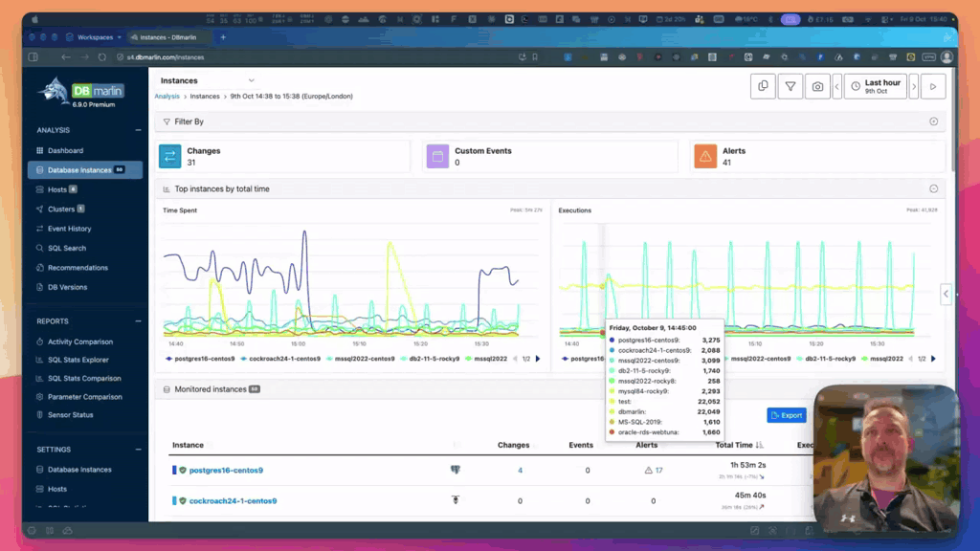Click the play auto-refresh button
The height and width of the screenshot is (551, 980).
[933, 86]
